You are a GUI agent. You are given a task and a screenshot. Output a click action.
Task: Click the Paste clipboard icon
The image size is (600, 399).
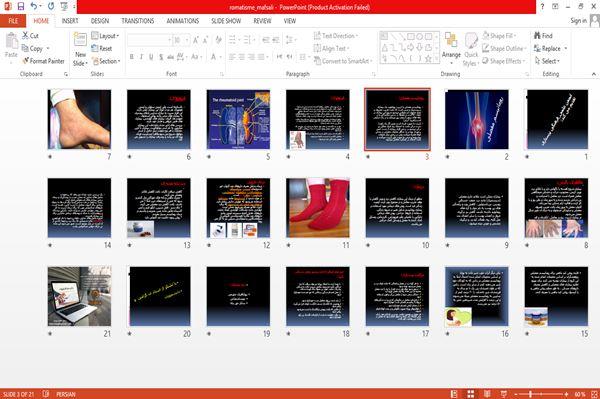pyautogui.click(x=11, y=41)
